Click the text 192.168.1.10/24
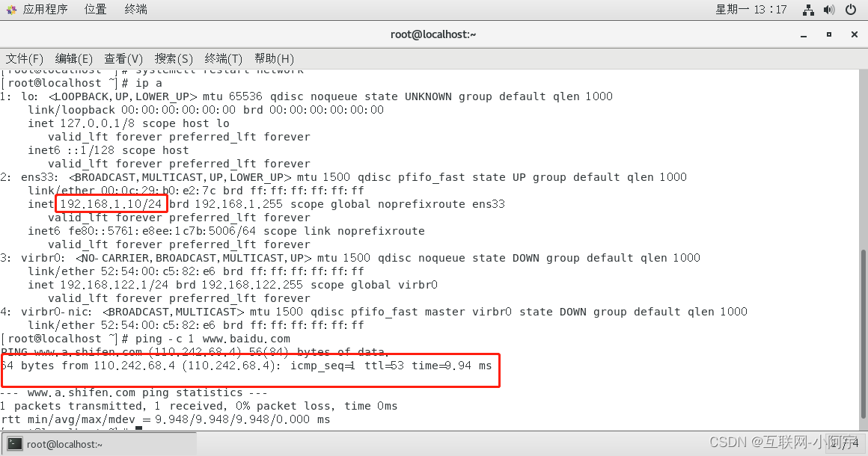868x456 pixels. (111, 204)
